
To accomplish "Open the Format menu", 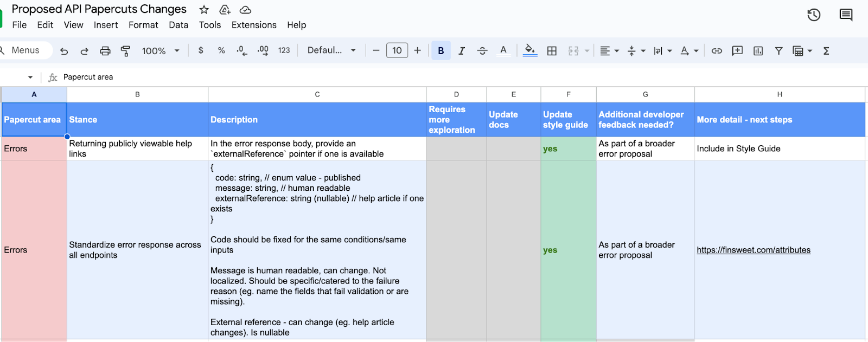I will point(143,25).
